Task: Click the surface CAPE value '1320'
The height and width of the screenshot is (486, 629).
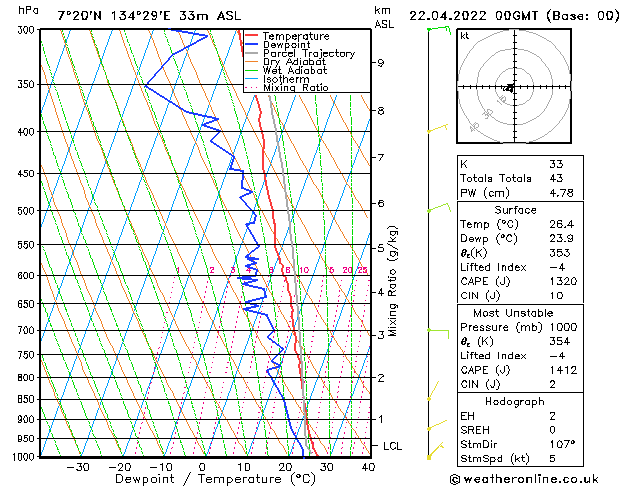Action: pos(563,281)
